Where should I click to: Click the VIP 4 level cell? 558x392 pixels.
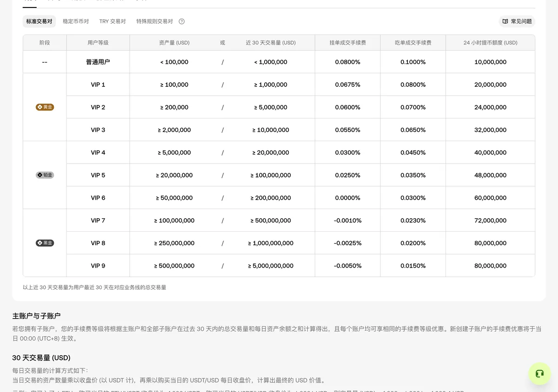98,152
